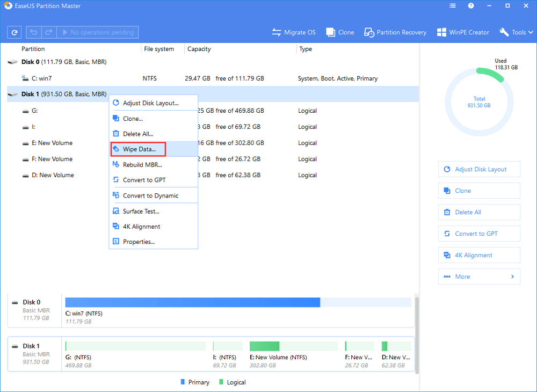
Task: Expand More options in the right sidebar
Action: (x=478, y=276)
